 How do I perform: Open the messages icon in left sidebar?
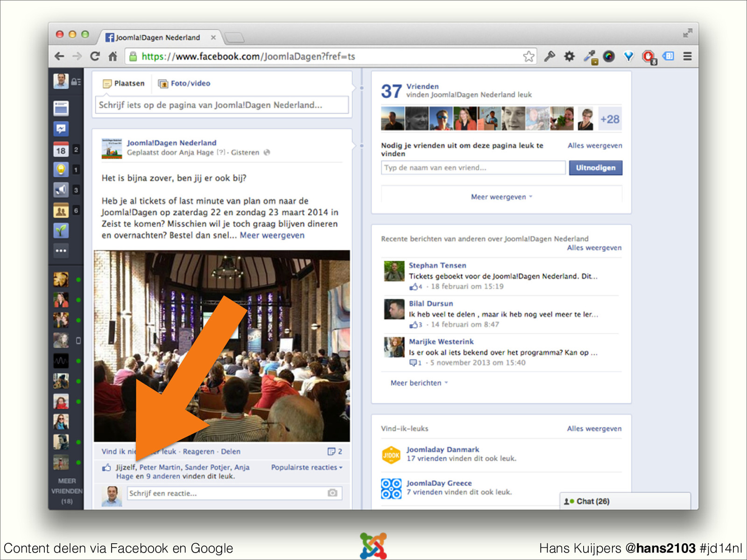[61, 129]
